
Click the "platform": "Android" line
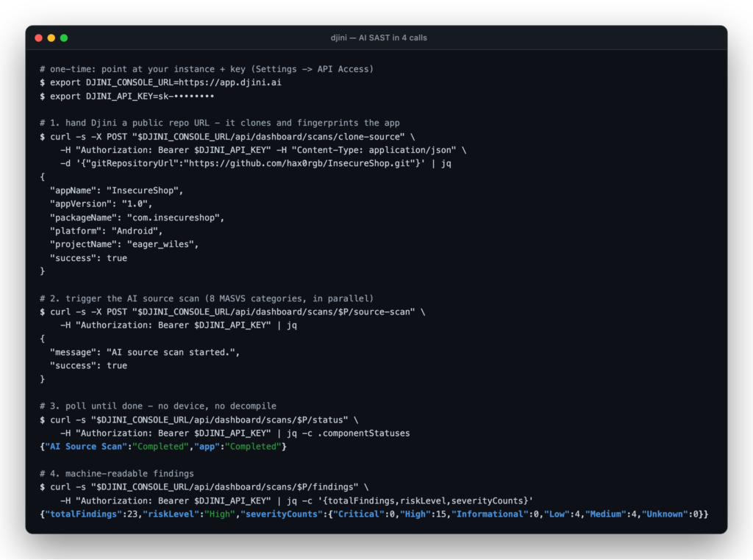107,231
